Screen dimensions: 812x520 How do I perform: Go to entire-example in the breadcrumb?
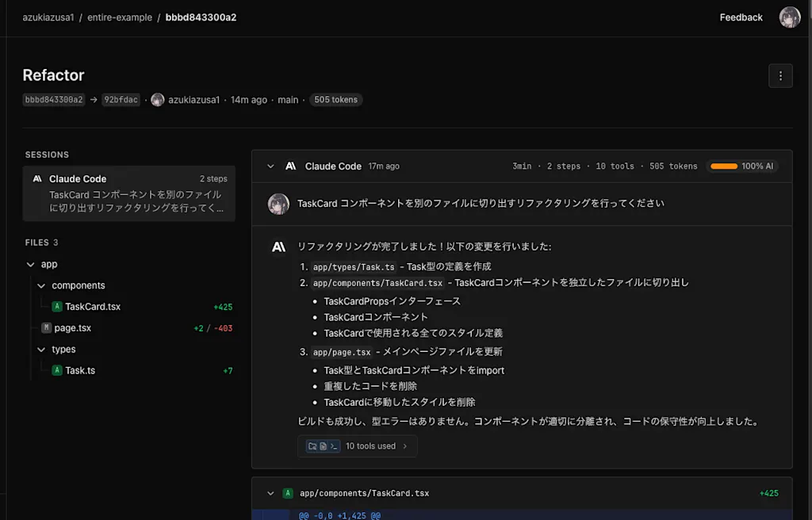pyautogui.click(x=120, y=17)
